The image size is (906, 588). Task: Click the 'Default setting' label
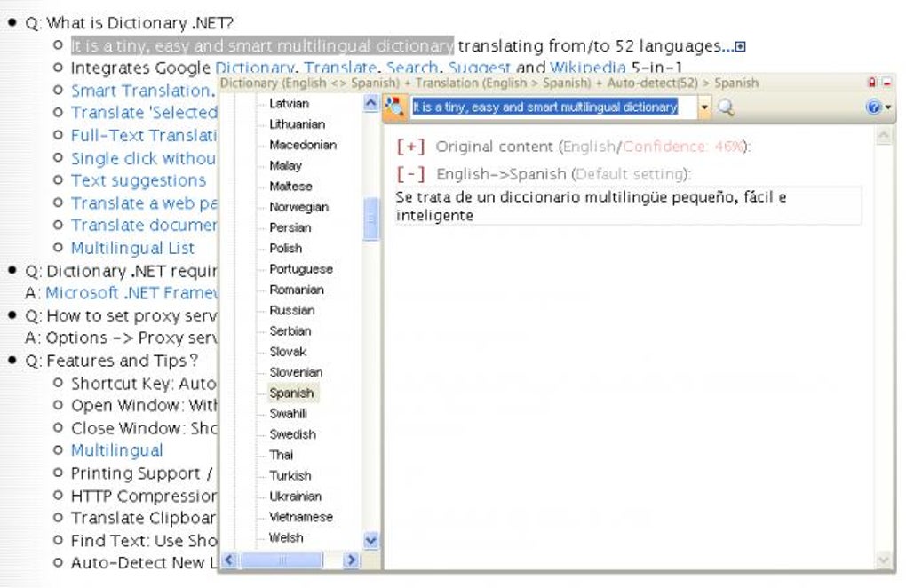(x=631, y=174)
